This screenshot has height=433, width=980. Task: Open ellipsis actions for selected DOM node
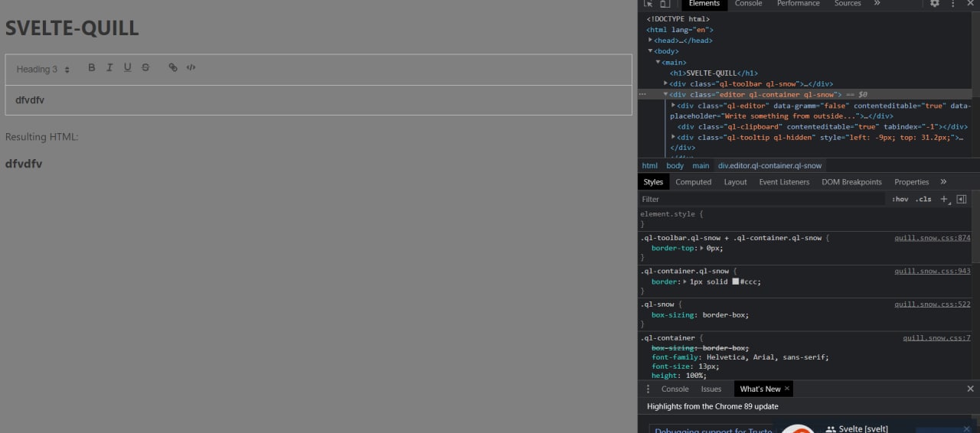(643, 95)
